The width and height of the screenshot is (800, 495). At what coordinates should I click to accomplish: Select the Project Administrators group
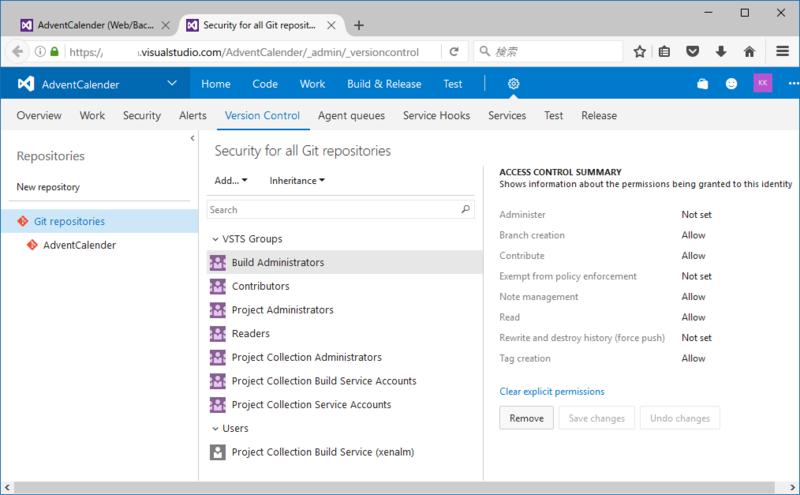(x=344, y=310)
